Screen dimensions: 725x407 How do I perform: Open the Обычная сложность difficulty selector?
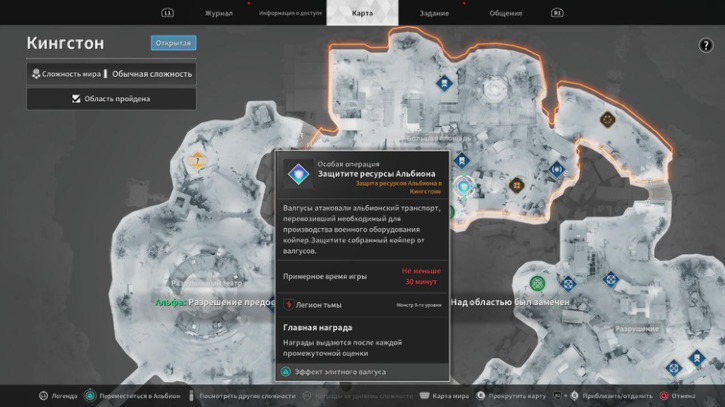pos(152,74)
